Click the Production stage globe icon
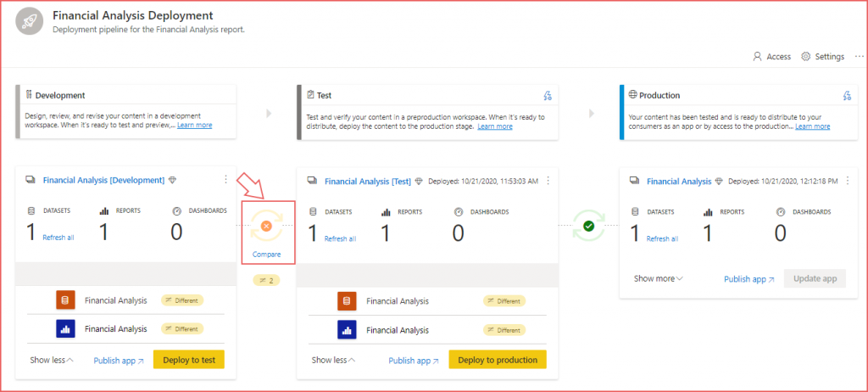Screen dimensions: 868x392 click(x=632, y=95)
